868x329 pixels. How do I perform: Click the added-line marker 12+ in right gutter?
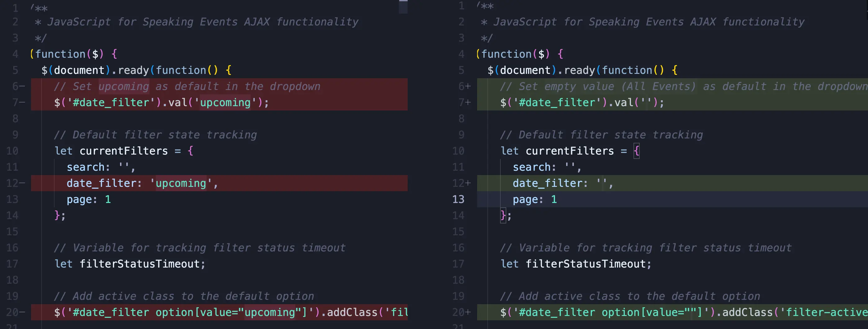pyautogui.click(x=462, y=183)
